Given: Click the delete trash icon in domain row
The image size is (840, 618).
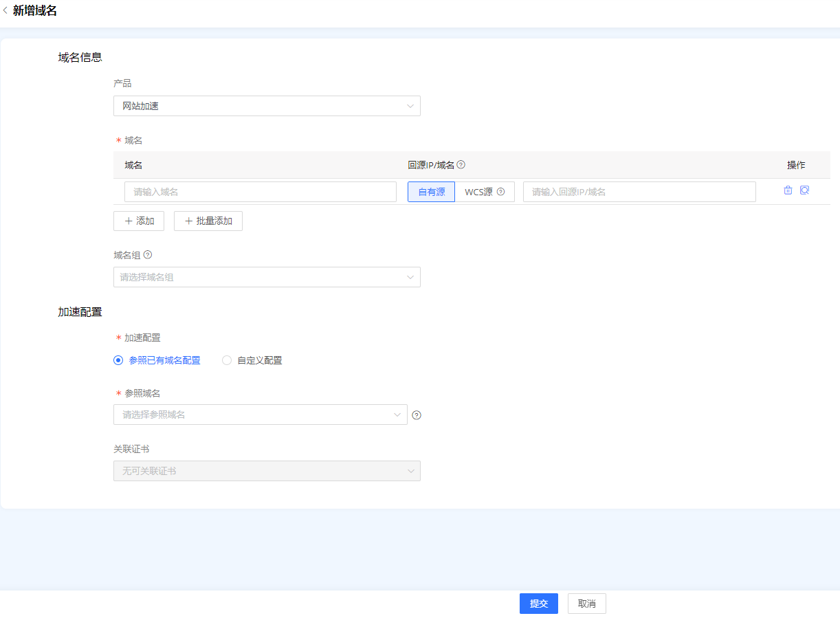Looking at the screenshot, I should pyautogui.click(x=788, y=190).
